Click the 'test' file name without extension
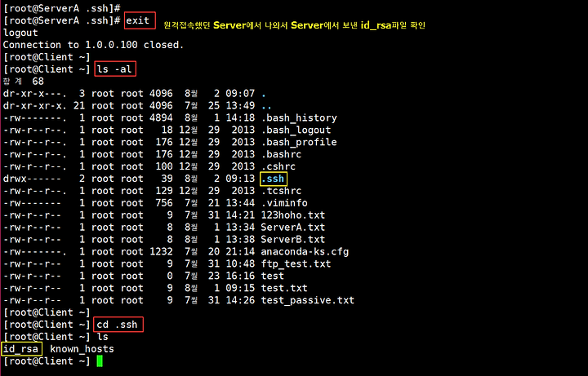This screenshot has width=588, height=376. [x=272, y=276]
